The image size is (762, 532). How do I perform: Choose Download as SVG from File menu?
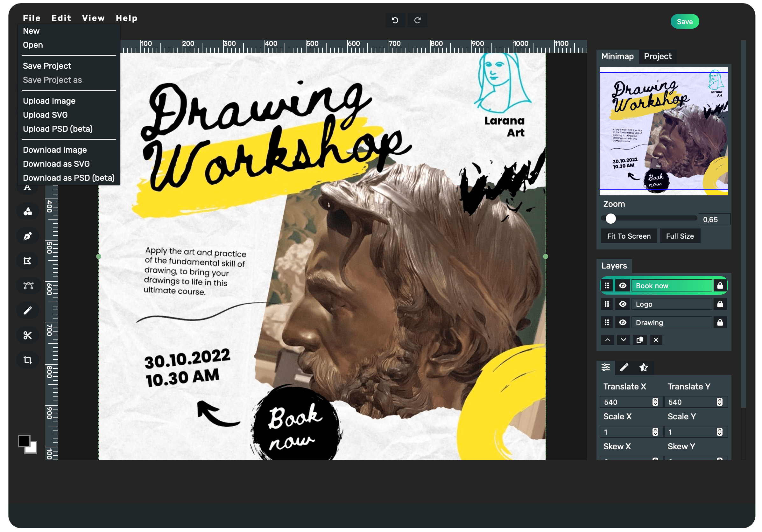pyautogui.click(x=56, y=164)
